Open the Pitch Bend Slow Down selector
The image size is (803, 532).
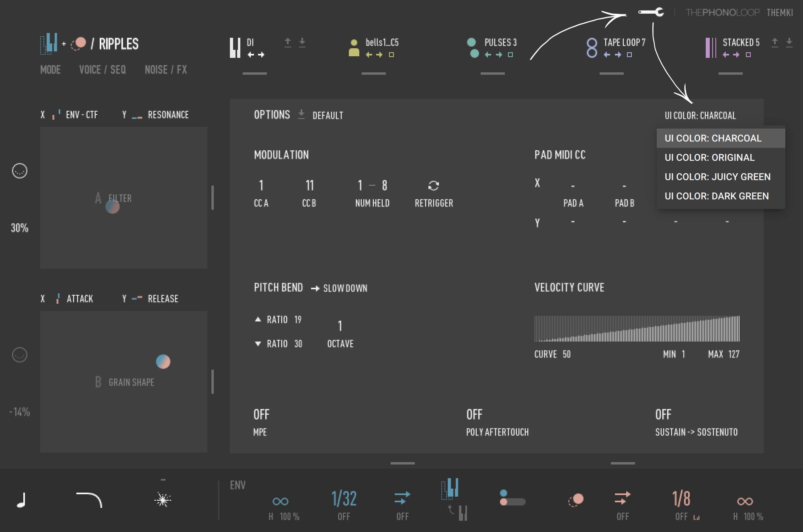[x=345, y=288]
